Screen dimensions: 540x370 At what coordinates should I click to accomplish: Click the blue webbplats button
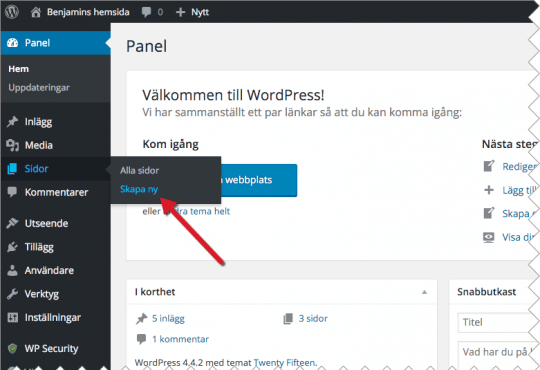click(259, 180)
